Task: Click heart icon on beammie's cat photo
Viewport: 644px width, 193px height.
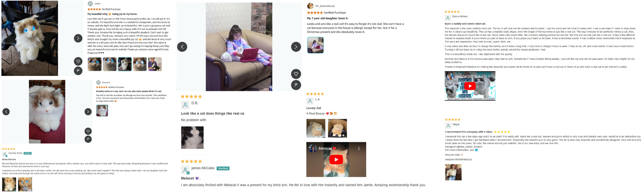Action: (x=88, y=131)
